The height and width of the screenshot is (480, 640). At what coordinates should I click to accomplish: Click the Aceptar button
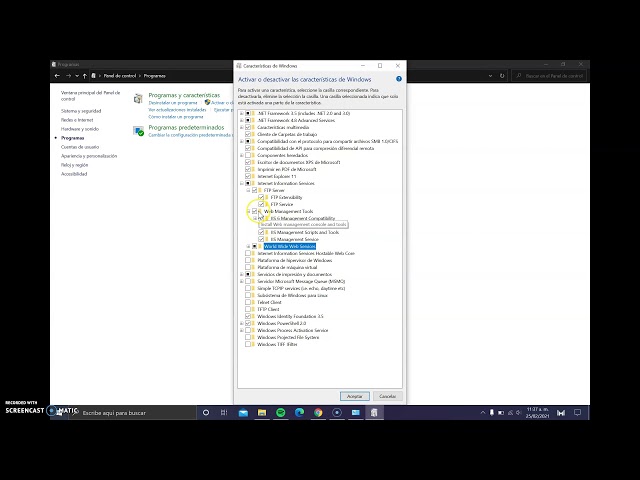point(355,396)
